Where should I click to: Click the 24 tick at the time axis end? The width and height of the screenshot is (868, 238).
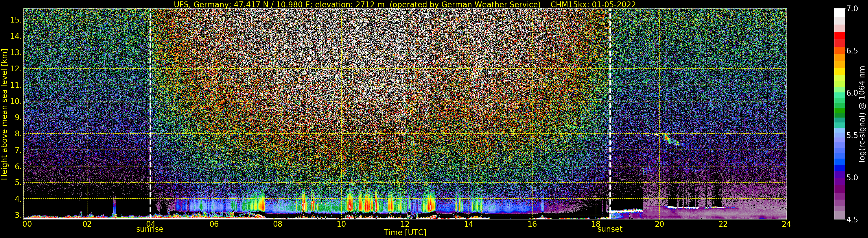pos(786,224)
